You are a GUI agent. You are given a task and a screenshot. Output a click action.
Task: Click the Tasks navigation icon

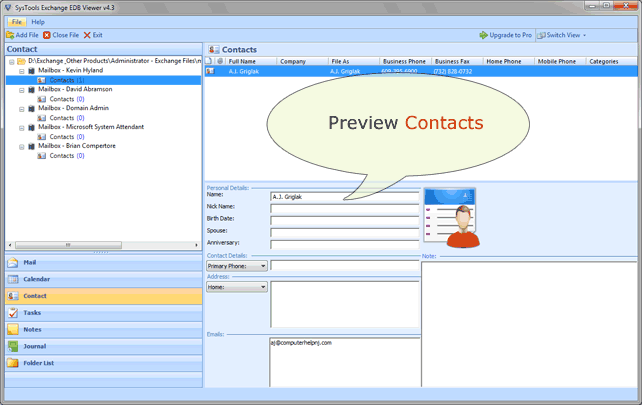tap(13, 313)
